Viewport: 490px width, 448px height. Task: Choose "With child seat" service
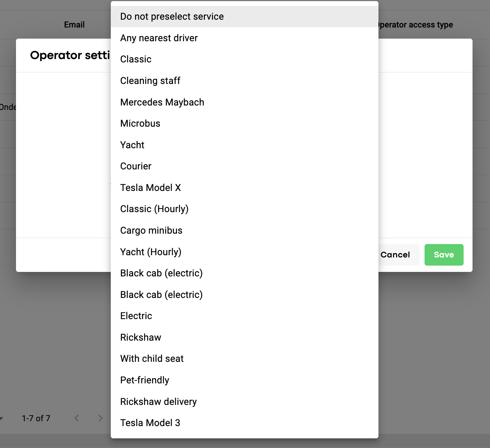click(152, 359)
